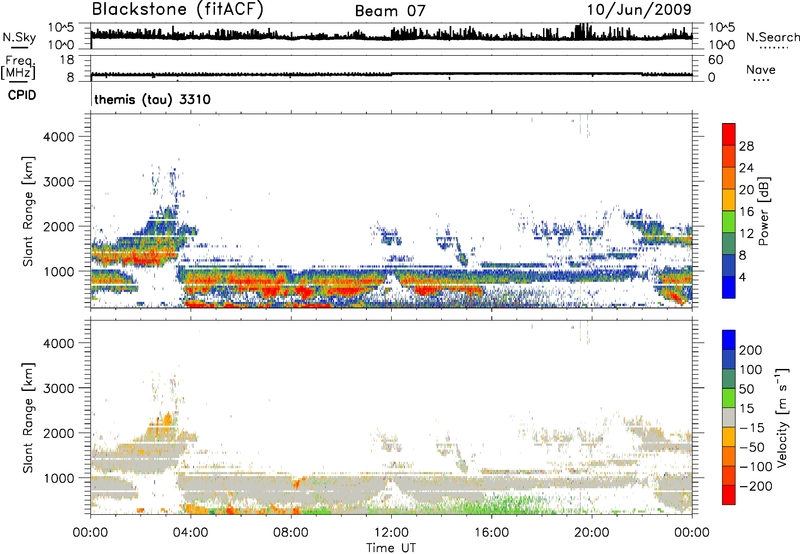Click 'themis (tau) 3310' text

pos(152,99)
